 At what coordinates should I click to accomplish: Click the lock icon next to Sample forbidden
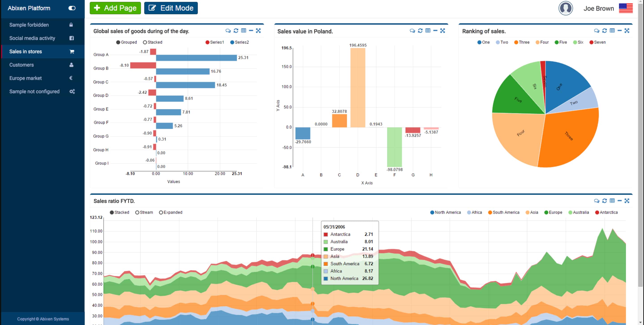pos(71,25)
